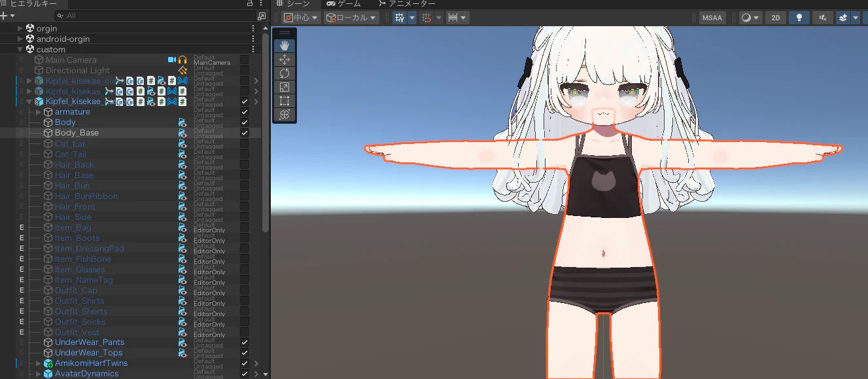Toggle 2D view mode

point(775,18)
